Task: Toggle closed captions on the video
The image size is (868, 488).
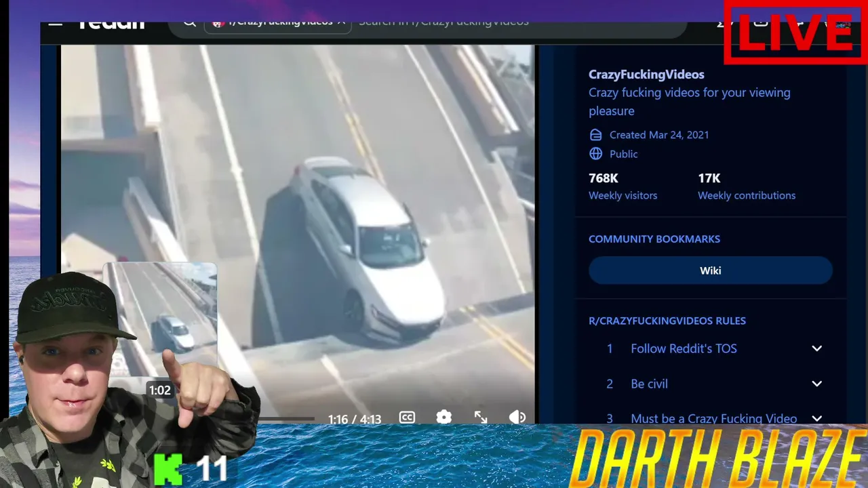Action: (x=407, y=418)
